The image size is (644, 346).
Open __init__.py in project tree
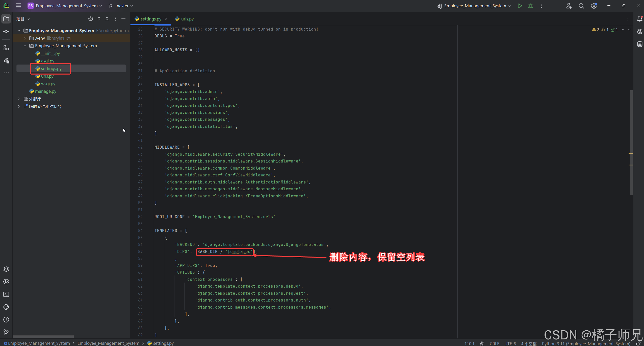48,53
